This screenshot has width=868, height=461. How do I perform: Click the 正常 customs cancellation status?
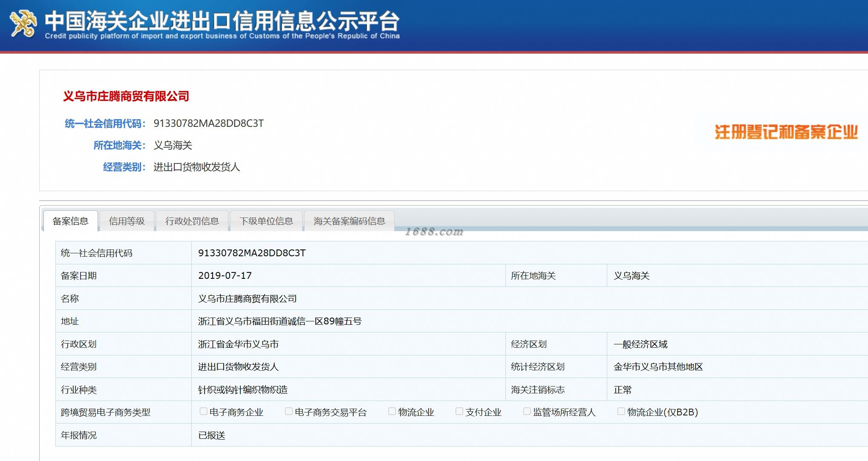pyautogui.click(x=623, y=389)
